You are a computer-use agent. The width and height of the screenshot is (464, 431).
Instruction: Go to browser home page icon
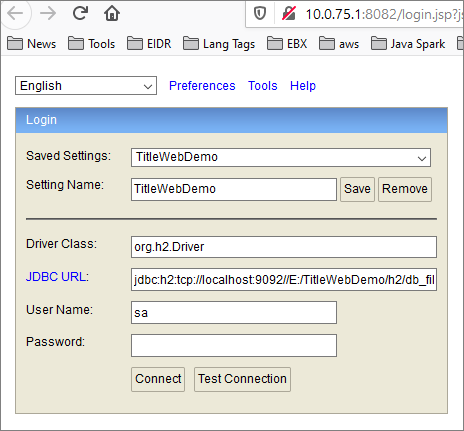(112, 13)
